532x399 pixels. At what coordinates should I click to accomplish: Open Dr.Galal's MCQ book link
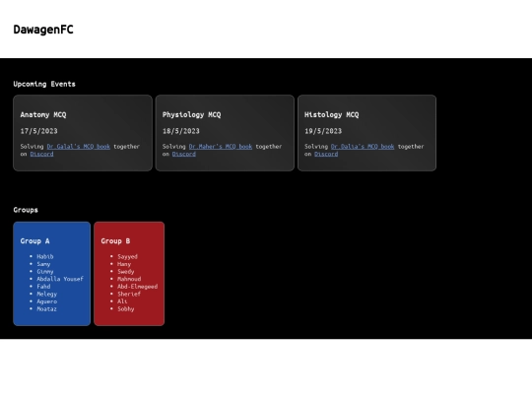79,147
